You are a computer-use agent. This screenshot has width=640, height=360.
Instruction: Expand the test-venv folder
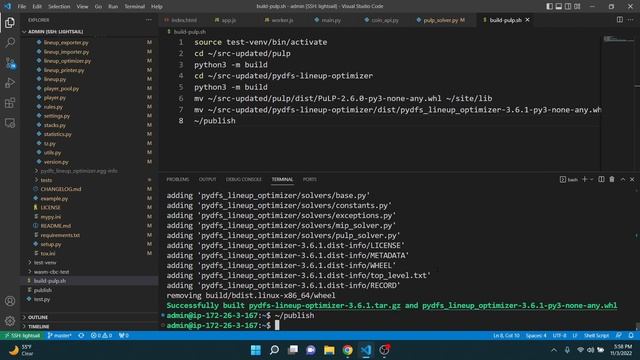(45, 262)
